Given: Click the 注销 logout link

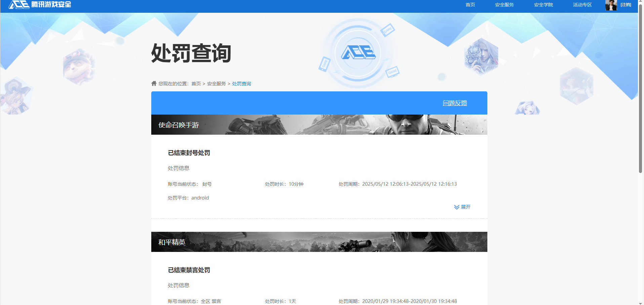Looking at the screenshot, I should [626, 5].
